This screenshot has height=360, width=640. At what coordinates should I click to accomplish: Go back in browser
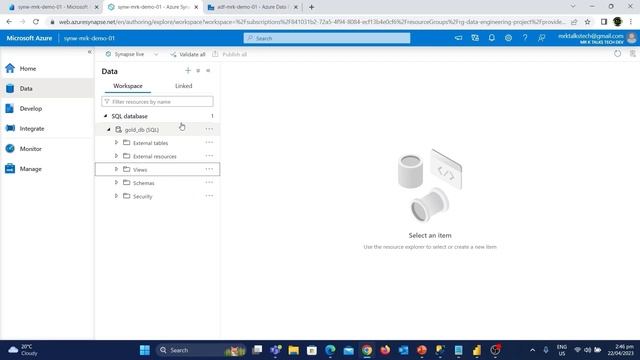(9, 22)
